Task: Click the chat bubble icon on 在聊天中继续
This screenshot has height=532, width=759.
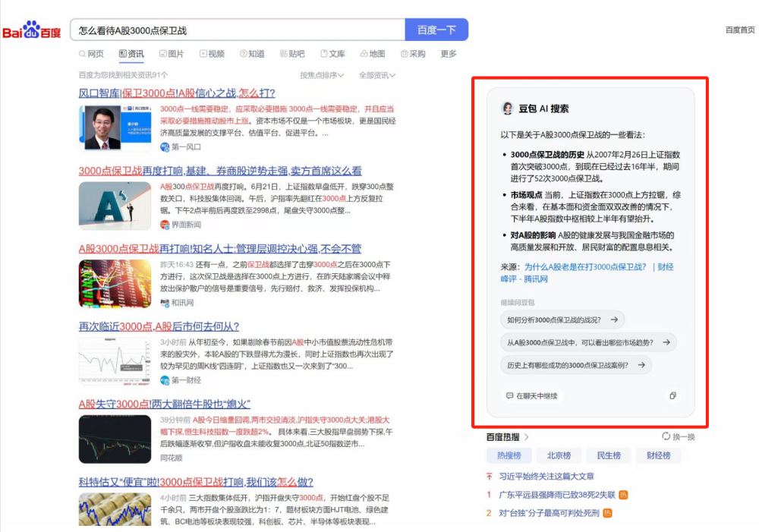Action: pos(509,396)
